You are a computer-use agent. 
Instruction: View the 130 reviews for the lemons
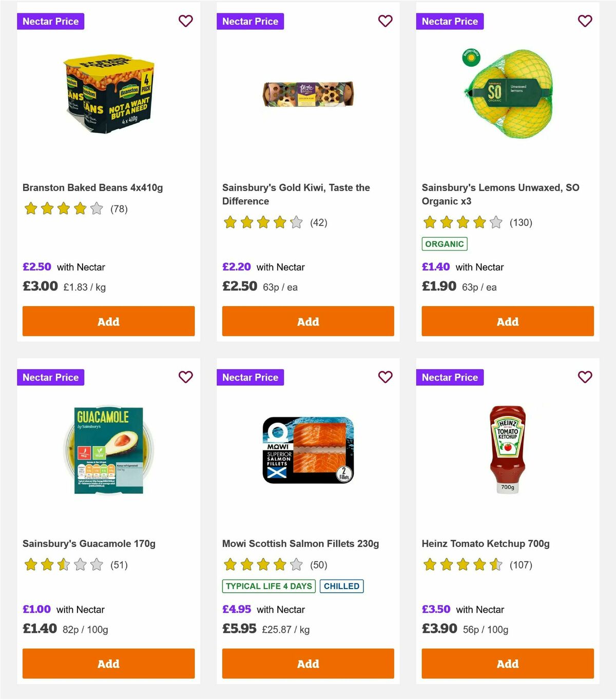(x=521, y=222)
